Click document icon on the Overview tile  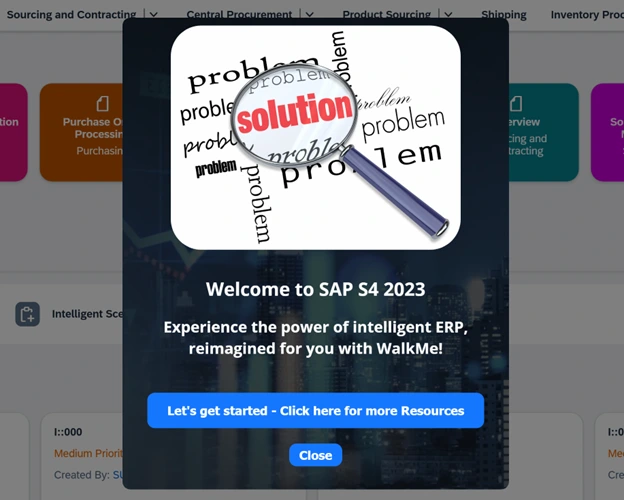click(516, 104)
